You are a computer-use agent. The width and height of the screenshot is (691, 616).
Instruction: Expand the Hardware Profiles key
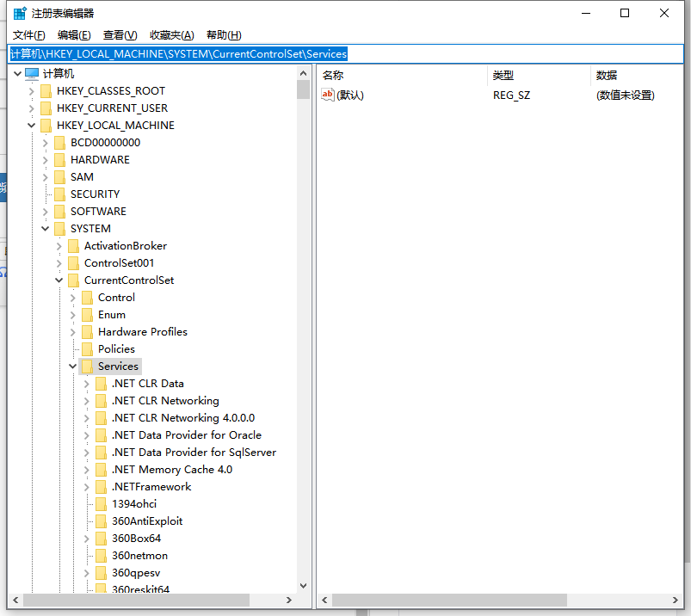[x=72, y=332]
